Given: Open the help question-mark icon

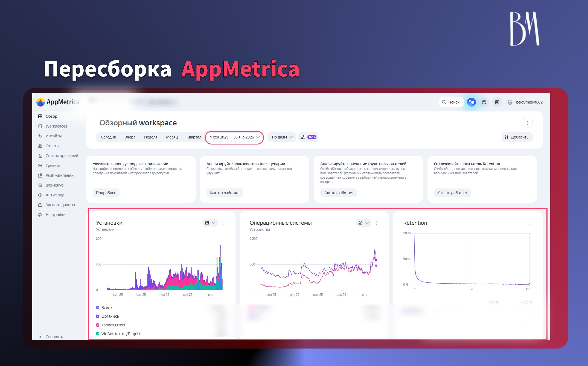Looking at the screenshot, I should coord(484,102).
